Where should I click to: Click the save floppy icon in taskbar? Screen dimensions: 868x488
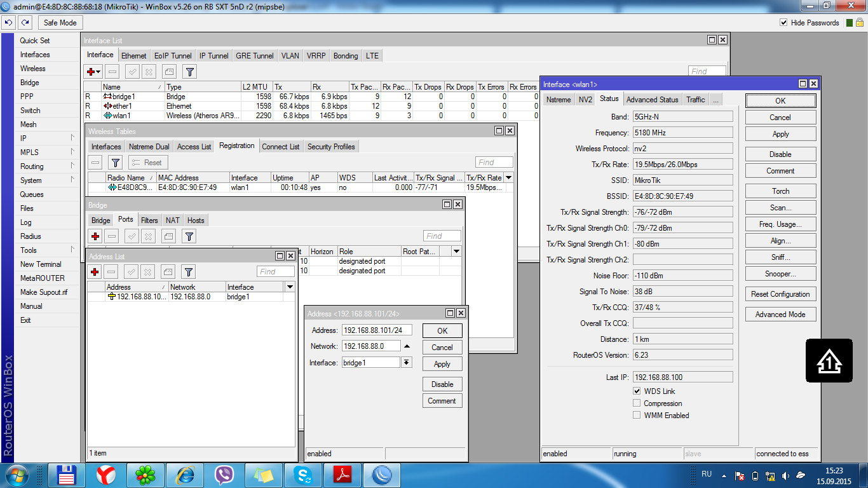tap(67, 475)
